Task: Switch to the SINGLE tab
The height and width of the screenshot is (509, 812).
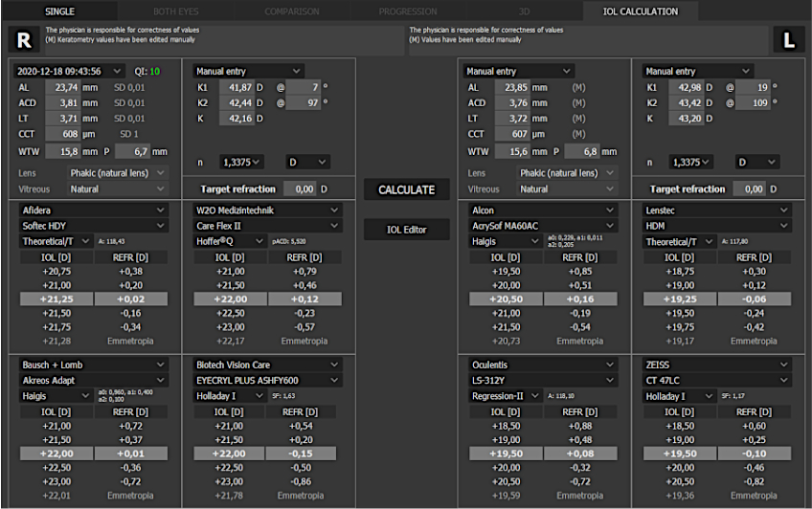Action: tap(59, 11)
